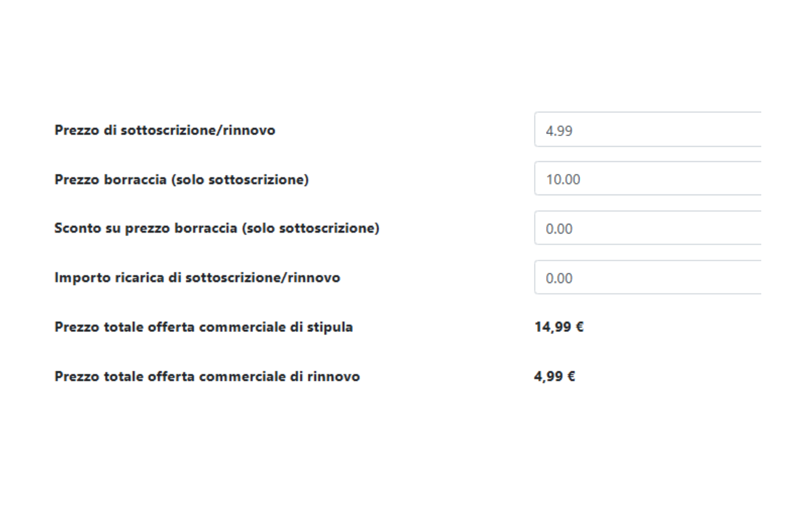This screenshot has width=812, height=508.
Task: Focus the input field containing 4.99
Action: coord(648,130)
